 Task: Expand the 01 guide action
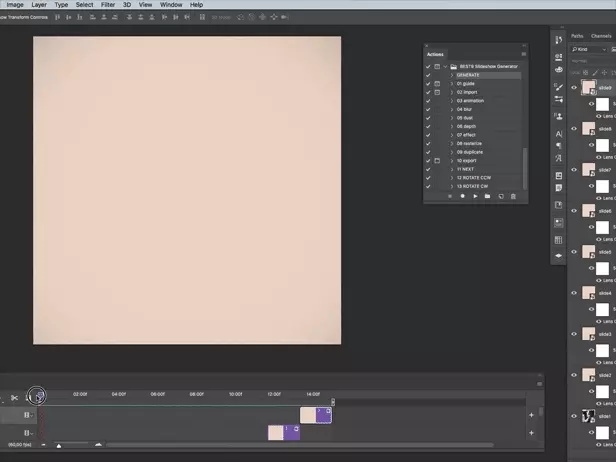click(x=452, y=84)
